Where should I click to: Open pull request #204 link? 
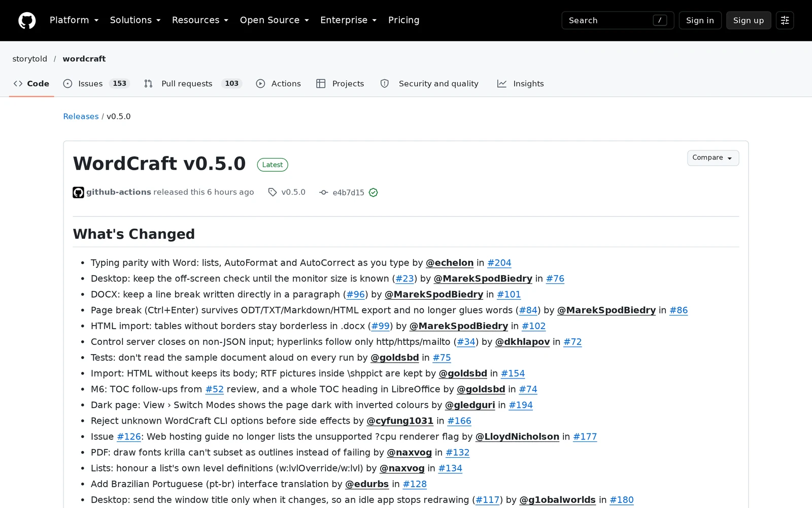(x=499, y=263)
